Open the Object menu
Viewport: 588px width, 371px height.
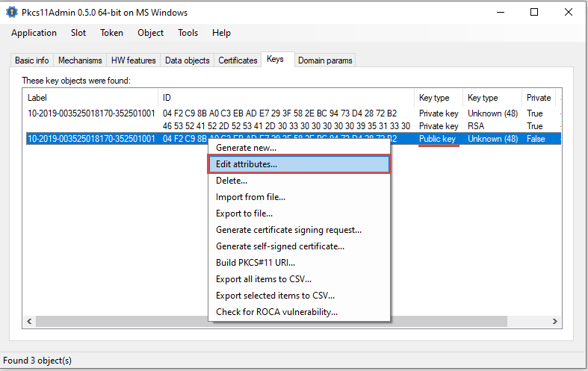[x=150, y=33]
